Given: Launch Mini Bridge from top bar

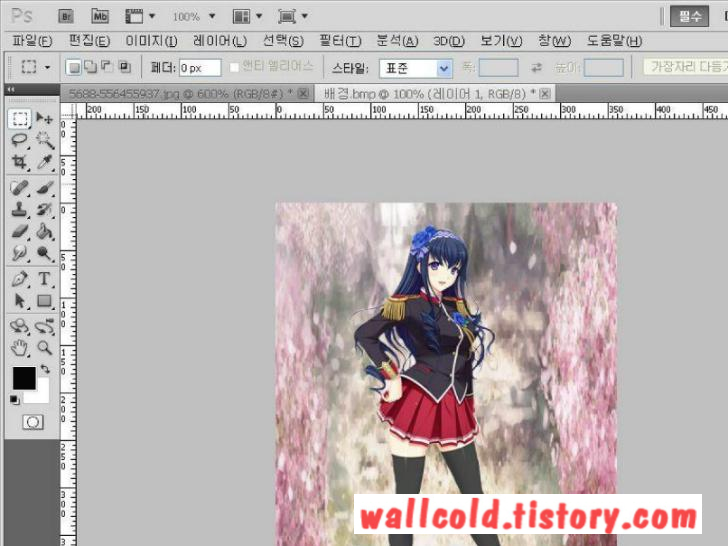Looking at the screenshot, I should pyautogui.click(x=100, y=16).
